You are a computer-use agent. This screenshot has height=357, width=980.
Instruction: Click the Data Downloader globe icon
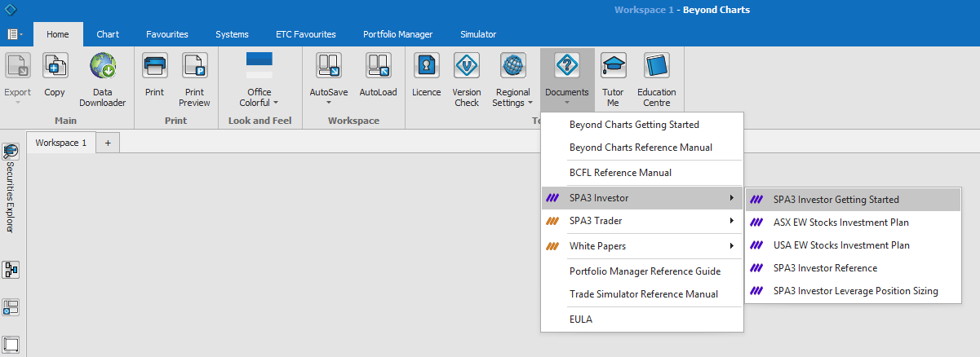(103, 66)
